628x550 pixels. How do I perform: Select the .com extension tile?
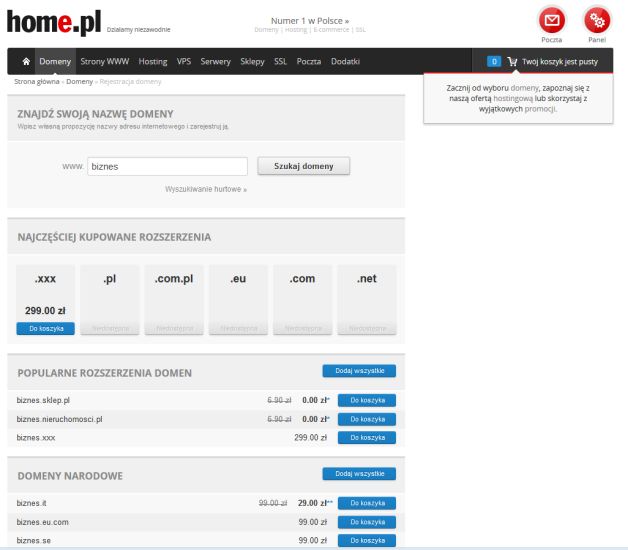coord(302,299)
